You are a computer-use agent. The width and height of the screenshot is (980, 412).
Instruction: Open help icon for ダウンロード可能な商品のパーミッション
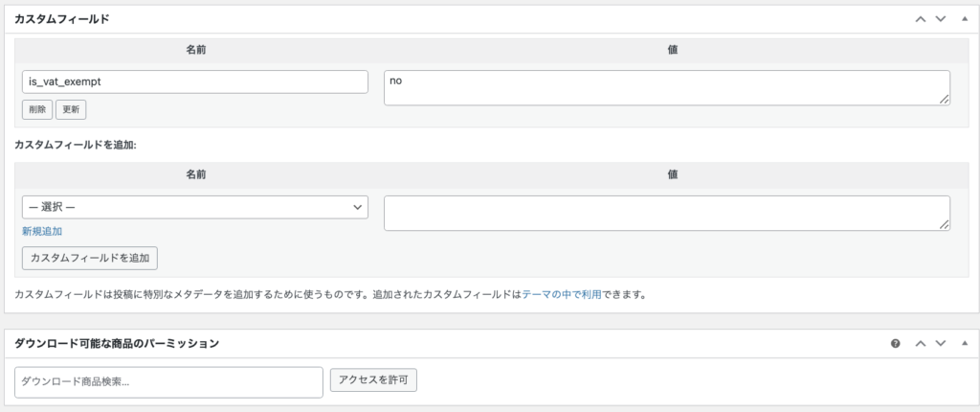click(x=896, y=343)
